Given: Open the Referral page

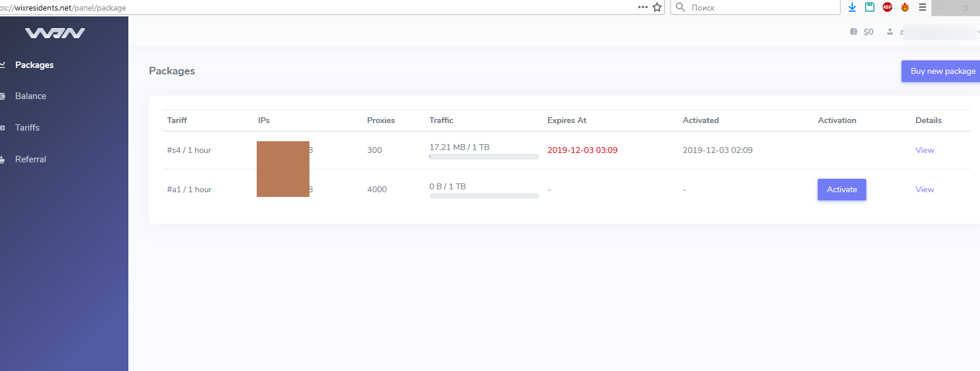Looking at the screenshot, I should pyautogui.click(x=30, y=159).
